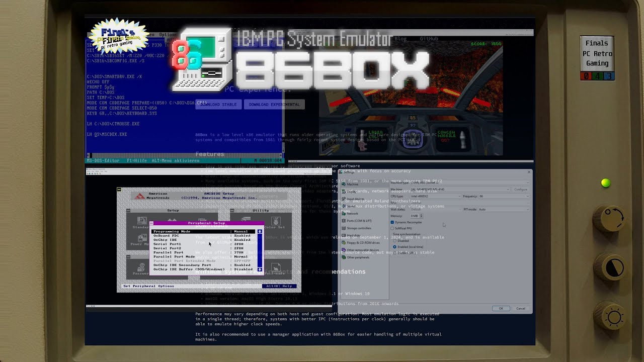Select OnChip IDE row in Peripheral Setup

[203, 240]
